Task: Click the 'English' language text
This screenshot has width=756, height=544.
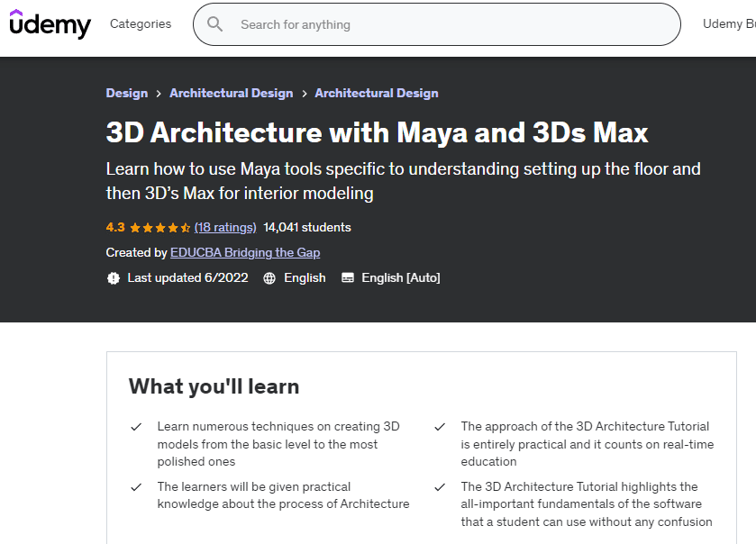Action: [305, 278]
